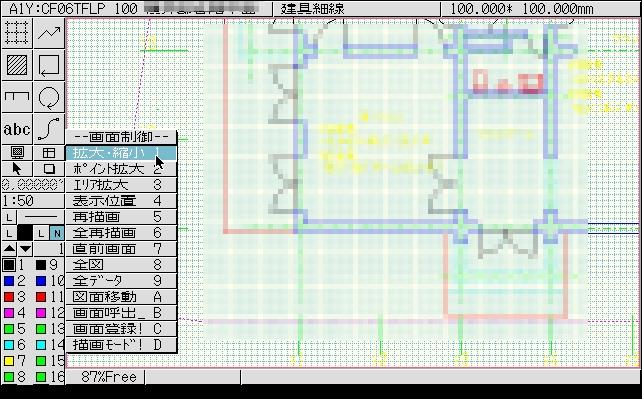Select the 全図 menu entry
The width and height of the screenshot is (642, 399).
coord(121,265)
